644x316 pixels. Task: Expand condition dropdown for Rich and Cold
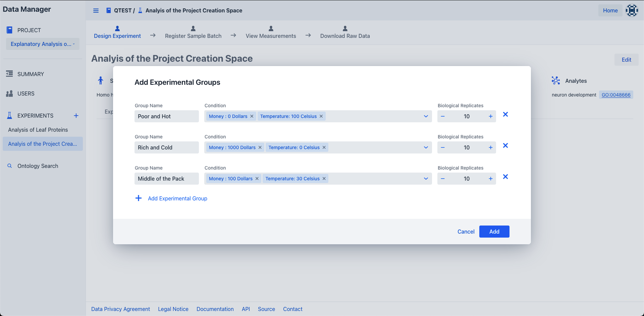click(426, 147)
